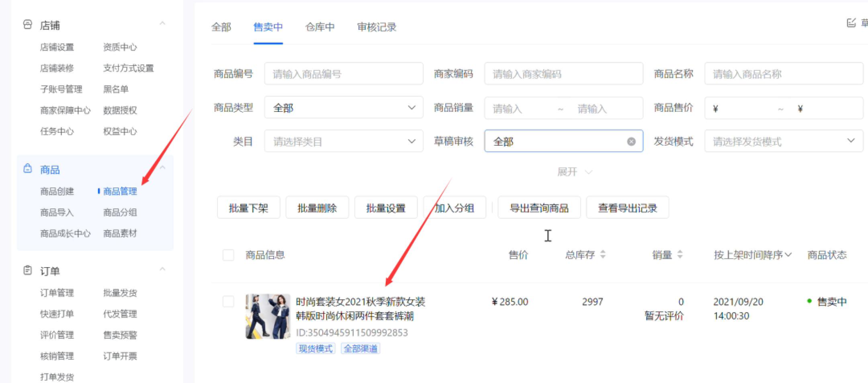
Task: Collapse the 订单 sidebar section
Action: (162, 269)
